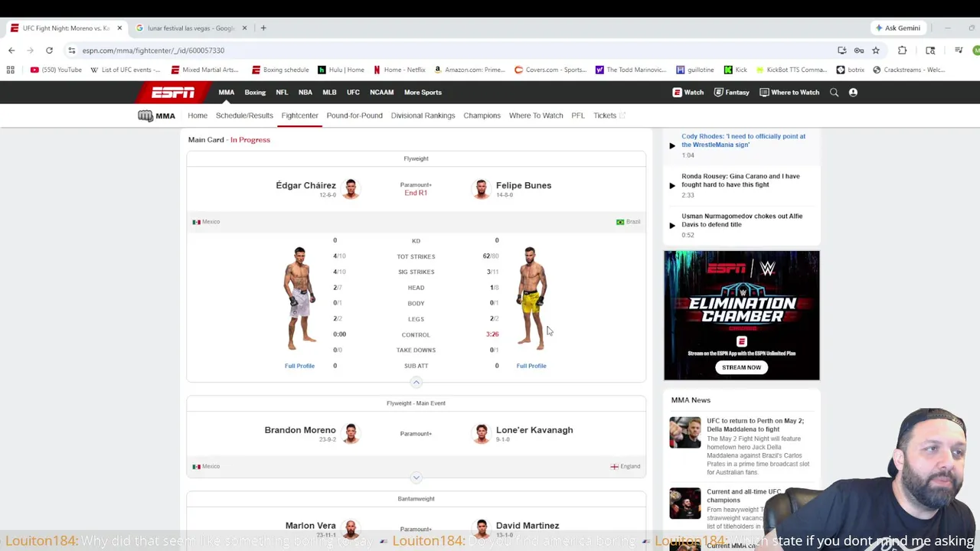
Task: Open the Kick bookmark
Action: pyautogui.click(x=735, y=70)
